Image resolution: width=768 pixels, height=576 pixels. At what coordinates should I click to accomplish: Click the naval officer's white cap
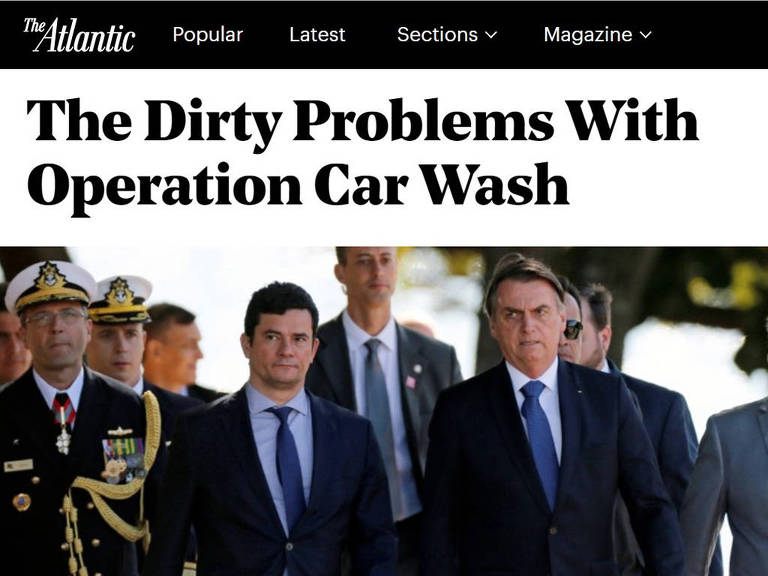[x=50, y=286]
